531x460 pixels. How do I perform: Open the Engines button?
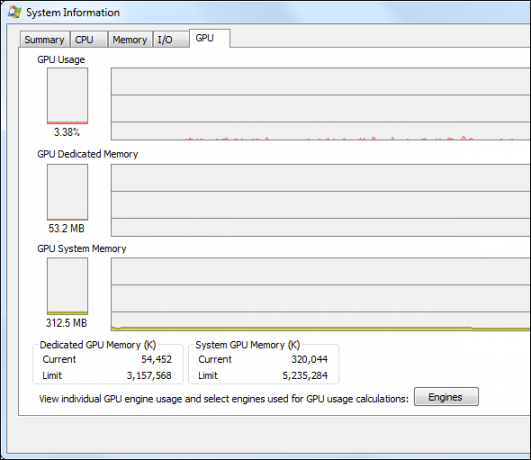[446, 397]
